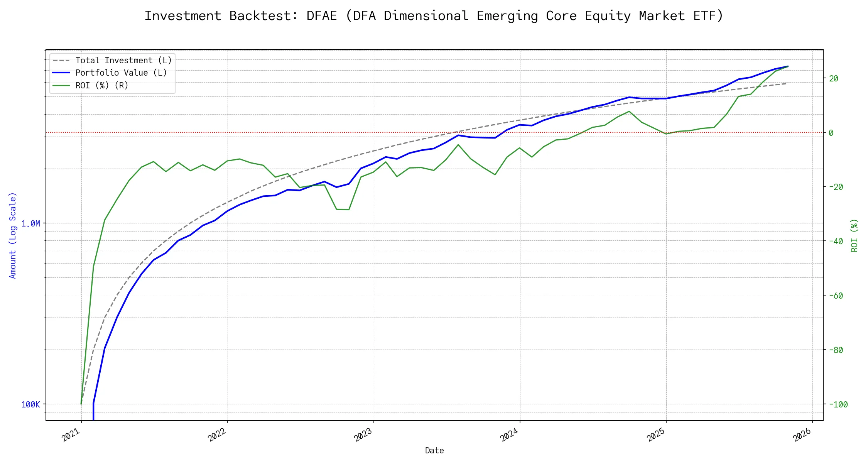Click the gray dashed legend line sample
Viewport: 868px width, 463px height.
[61, 61]
